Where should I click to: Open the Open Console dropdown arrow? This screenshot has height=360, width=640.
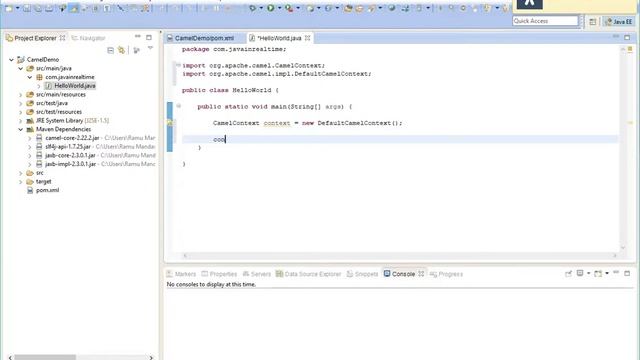click(607, 273)
